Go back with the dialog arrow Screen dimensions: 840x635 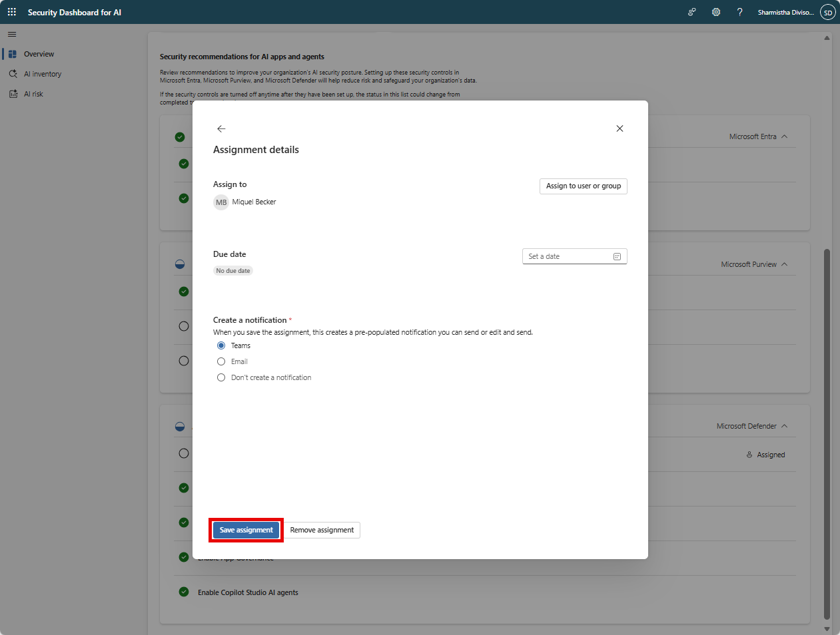[x=221, y=128]
